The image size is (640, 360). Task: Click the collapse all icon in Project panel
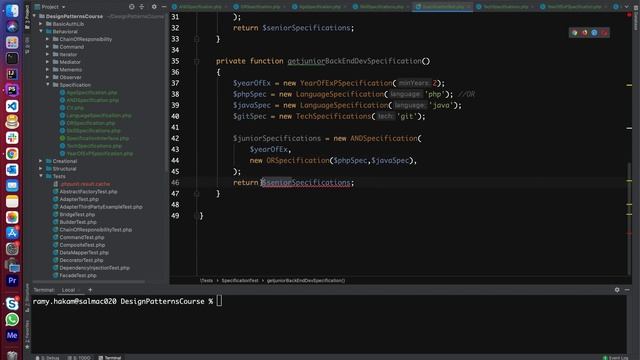click(142, 7)
